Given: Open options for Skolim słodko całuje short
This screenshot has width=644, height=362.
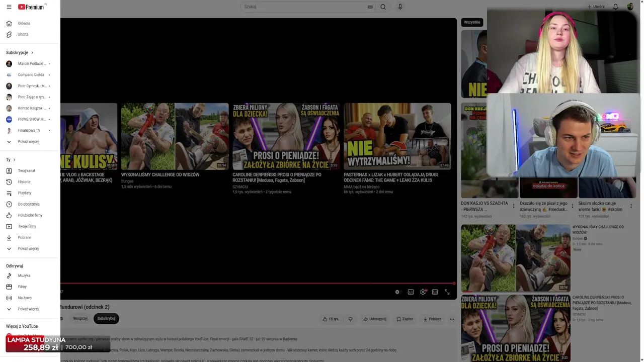Looking at the screenshot, I should click(631, 206).
